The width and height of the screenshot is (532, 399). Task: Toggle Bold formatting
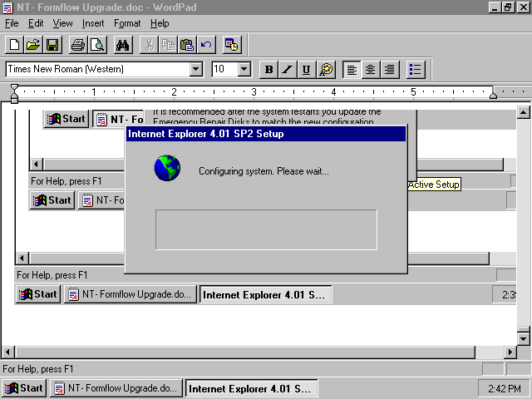tap(268, 70)
